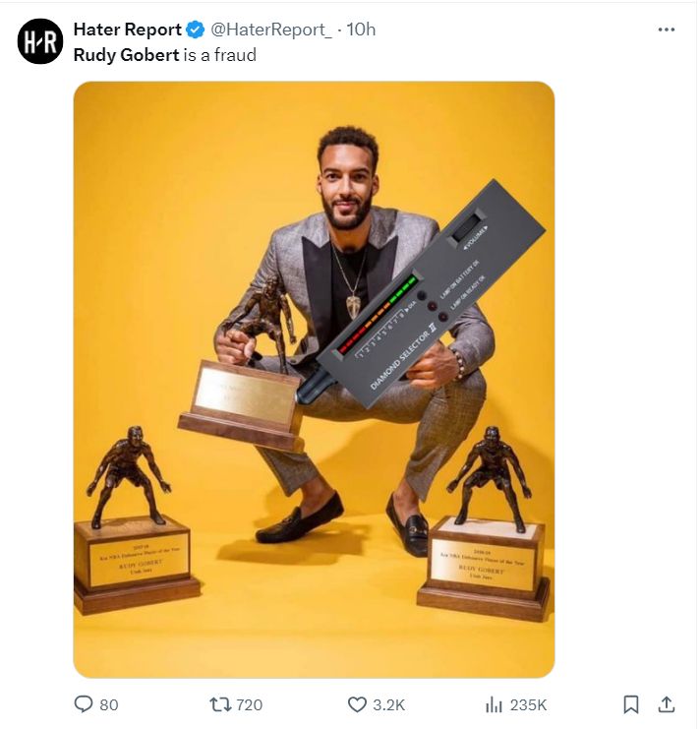Click the tweet text 'is a fraud'
The image size is (700, 729).
click(x=219, y=55)
